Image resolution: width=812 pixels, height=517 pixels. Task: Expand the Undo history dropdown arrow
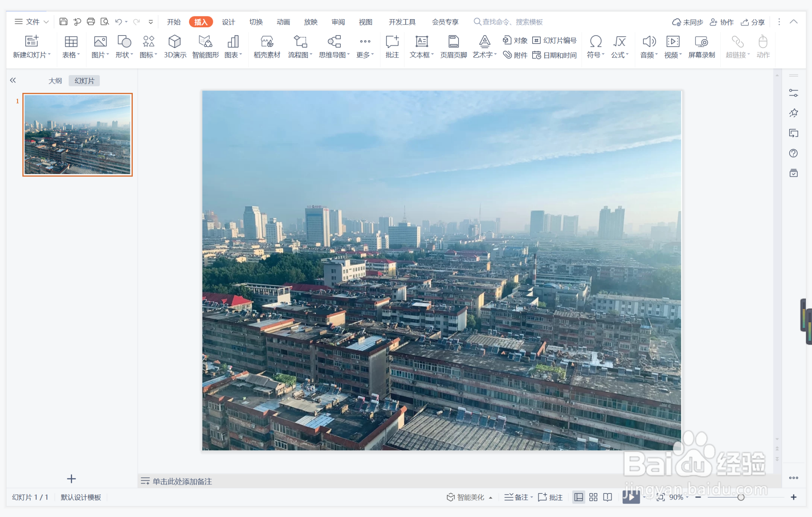tap(127, 22)
